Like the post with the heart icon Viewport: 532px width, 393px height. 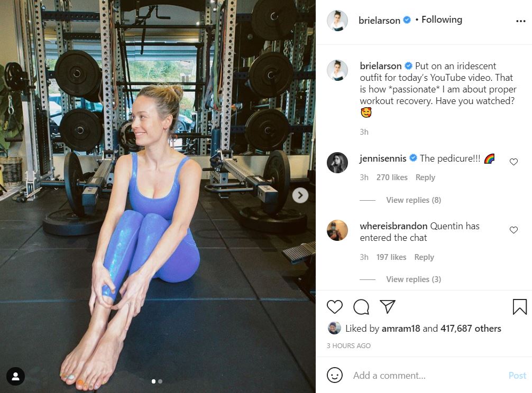335,307
